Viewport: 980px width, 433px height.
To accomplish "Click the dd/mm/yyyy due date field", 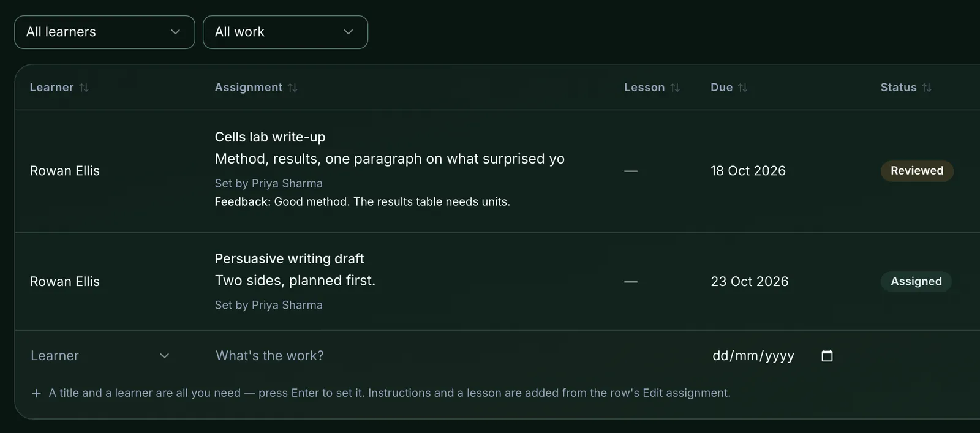I will click(x=773, y=356).
